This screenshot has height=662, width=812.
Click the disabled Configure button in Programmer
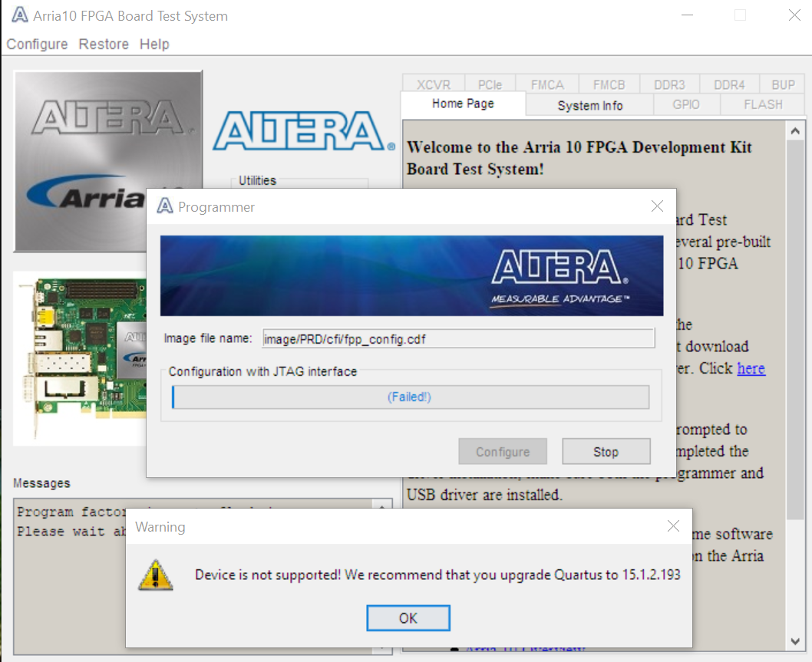click(503, 452)
